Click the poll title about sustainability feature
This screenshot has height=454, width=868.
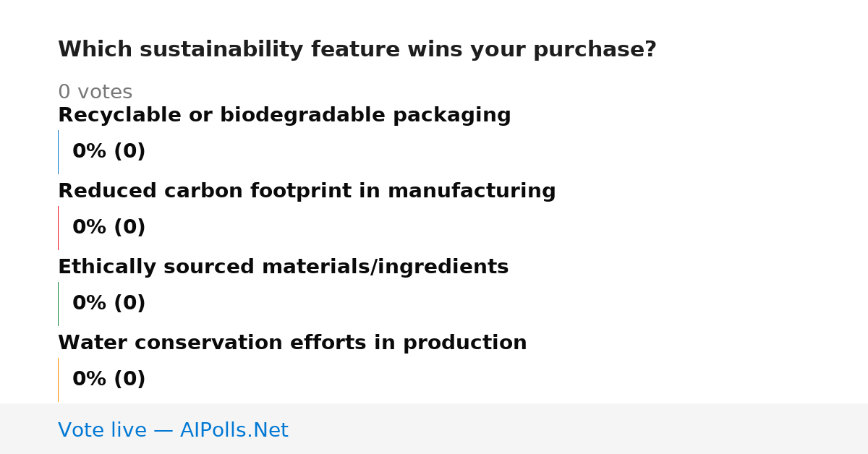coord(357,50)
